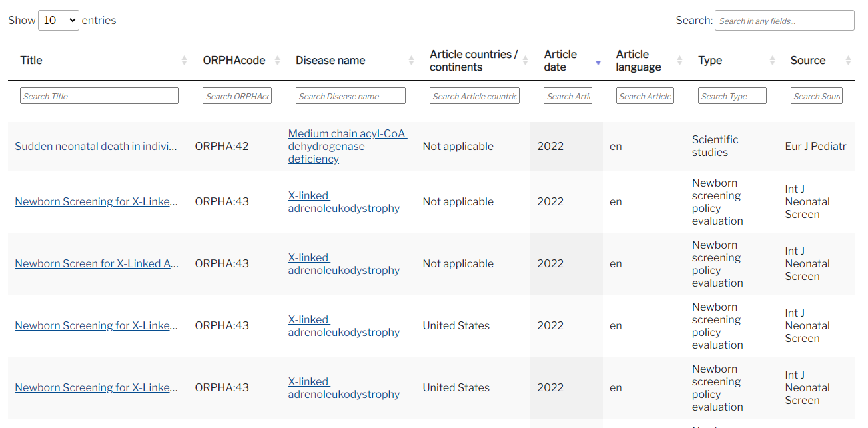The height and width of the screenshot is (428, 868).
Task: Open the Show entries count dropdown
Action: (x=59, y=20)
